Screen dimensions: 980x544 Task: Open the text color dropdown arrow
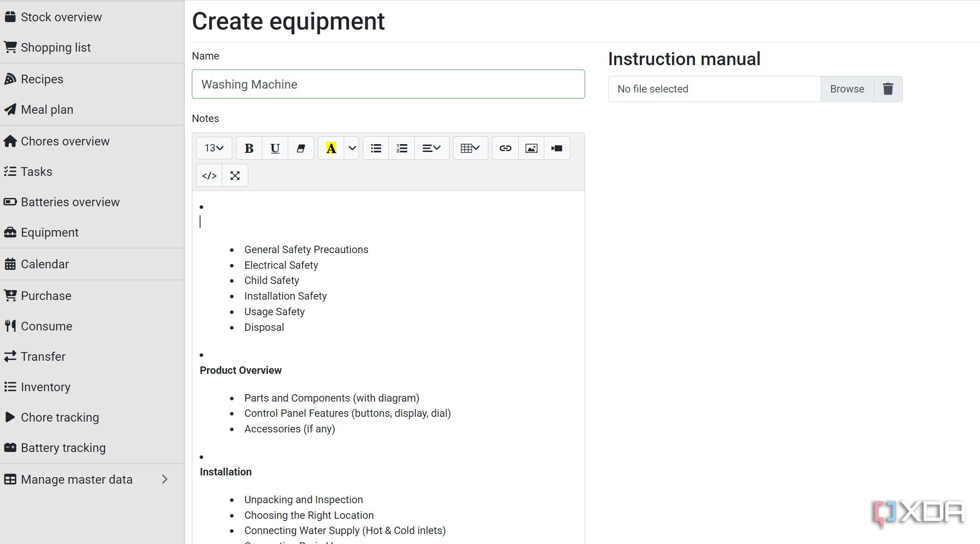(352, 148)
